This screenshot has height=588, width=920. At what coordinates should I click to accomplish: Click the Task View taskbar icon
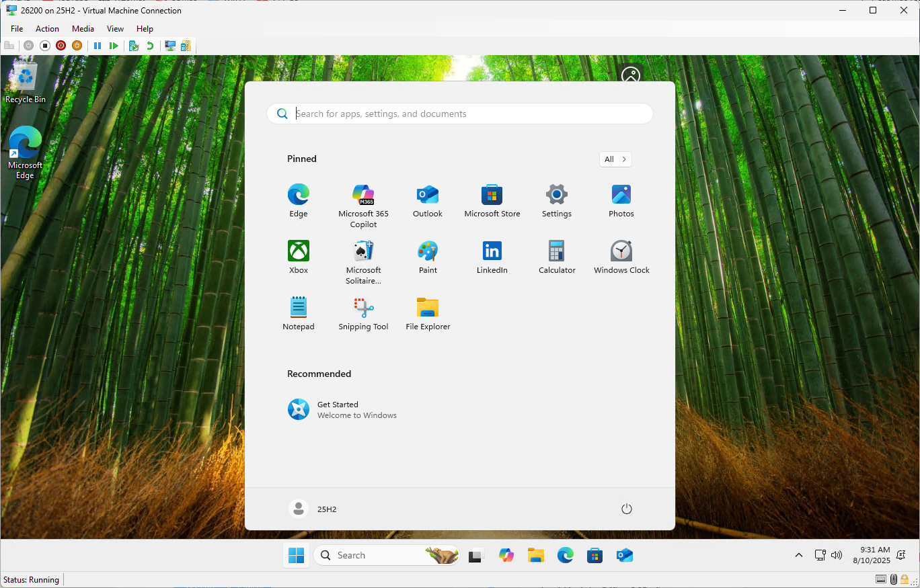[x=475, y=555]
